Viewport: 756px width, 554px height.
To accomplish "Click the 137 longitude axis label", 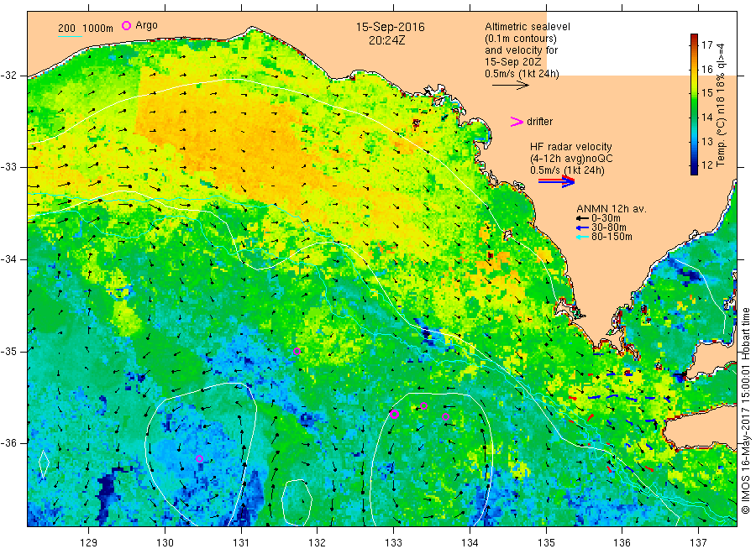I will pos(698,543).
